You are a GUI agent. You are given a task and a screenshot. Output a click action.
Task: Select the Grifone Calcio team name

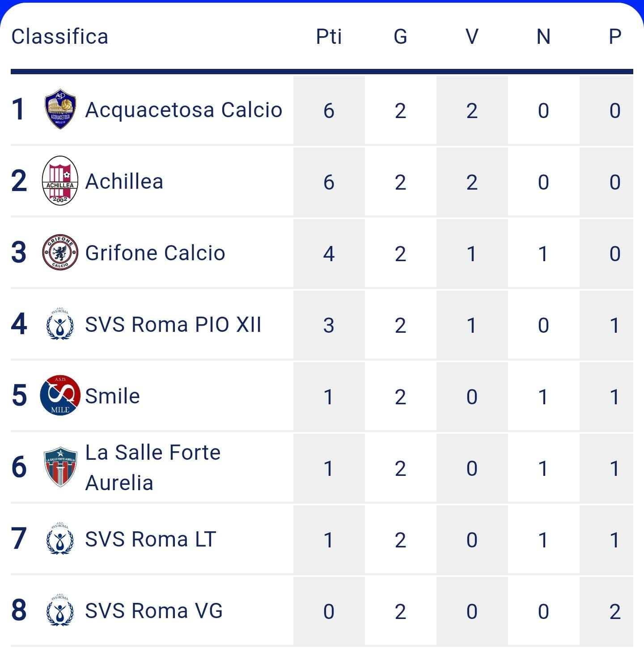pos(155,253)
